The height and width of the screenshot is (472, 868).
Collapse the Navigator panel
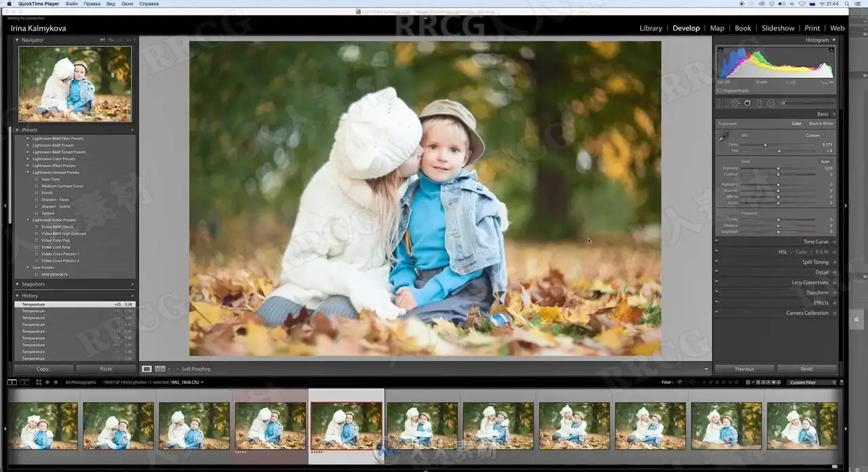18,40
